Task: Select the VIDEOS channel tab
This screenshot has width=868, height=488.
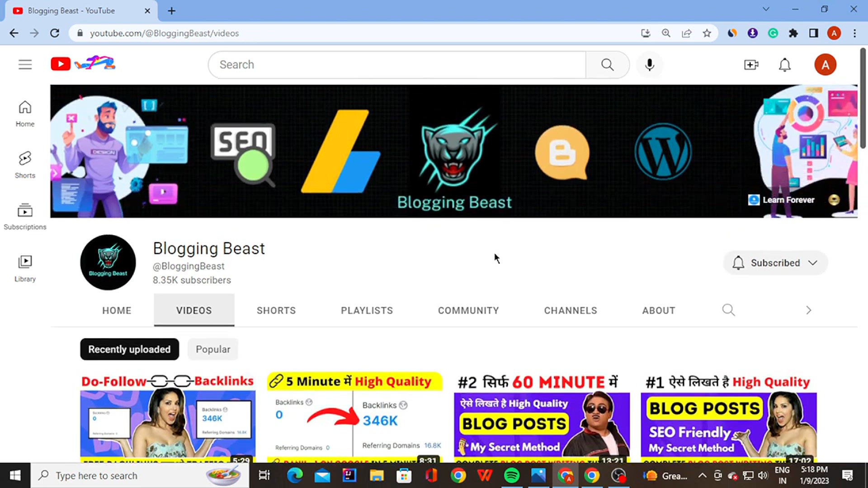Action: coord(194,310)
